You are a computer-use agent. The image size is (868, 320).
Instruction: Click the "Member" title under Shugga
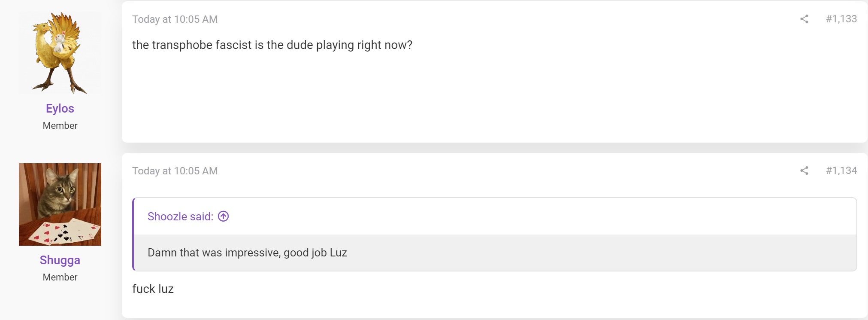click(x=60, y=277)
